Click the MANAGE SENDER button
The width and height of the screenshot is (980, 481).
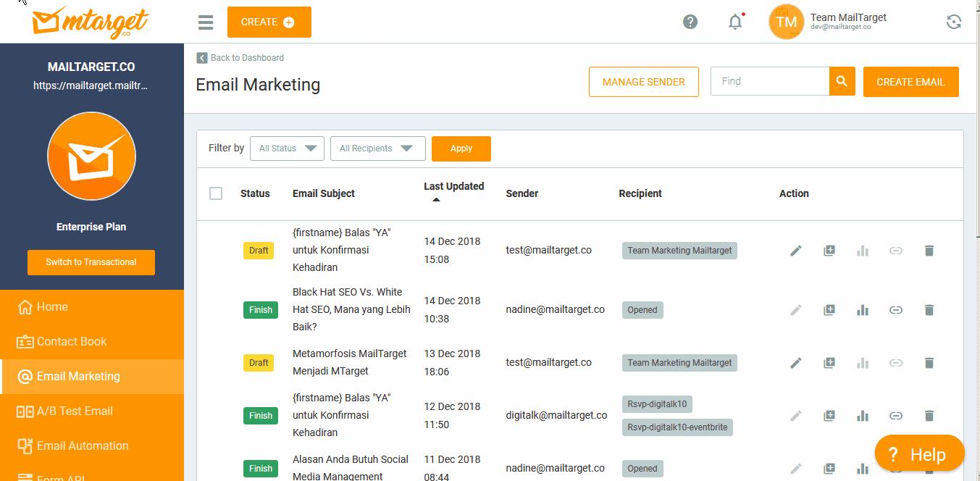644,82
